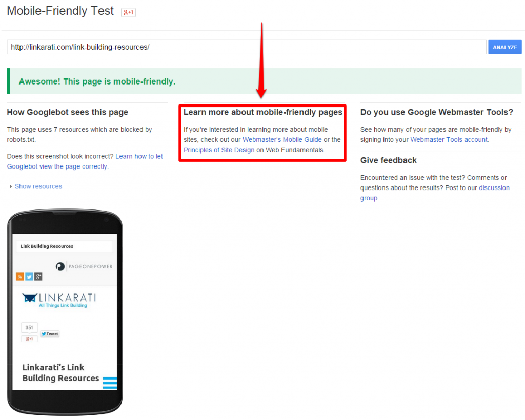Click the 'Awesome! This page is mobile-friendly.' message
The width and height of the screenshot is (525, 420).
pyautogui.click(x=97, y=81)
